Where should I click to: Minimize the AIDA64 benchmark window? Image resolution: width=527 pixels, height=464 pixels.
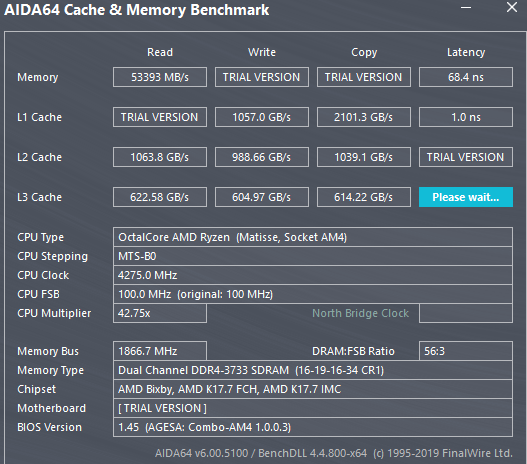tap(465, 8)
